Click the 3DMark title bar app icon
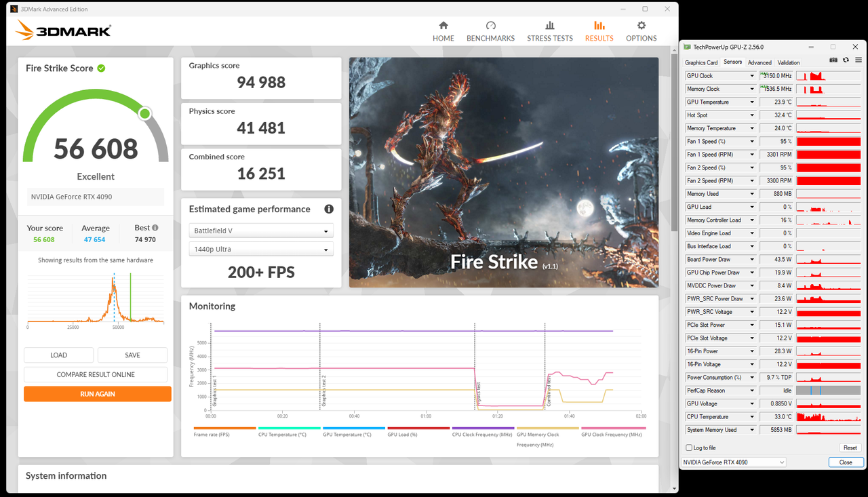 point(14,9)
